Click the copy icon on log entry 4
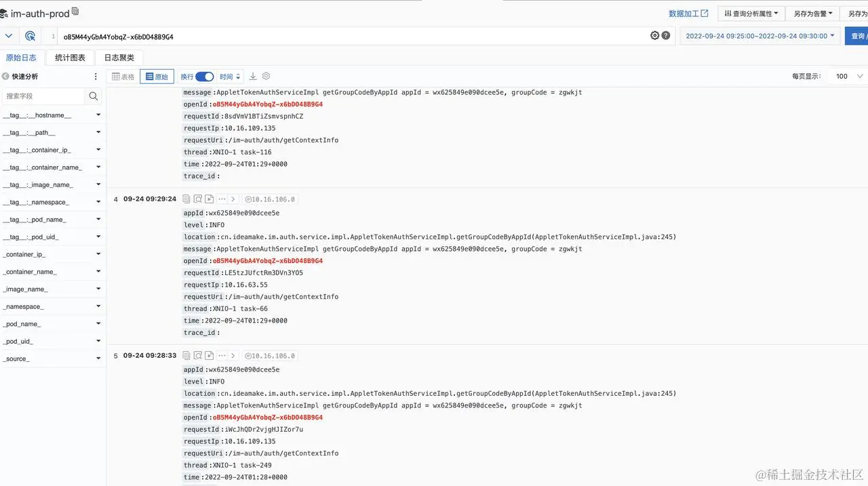This screenshot has width=868, height=486. pos(186,199)
